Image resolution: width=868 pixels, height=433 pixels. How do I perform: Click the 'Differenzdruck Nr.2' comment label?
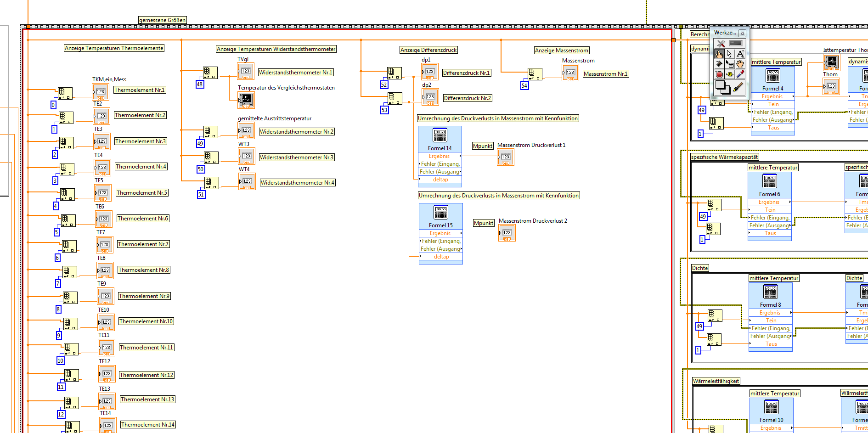point(468,98)
